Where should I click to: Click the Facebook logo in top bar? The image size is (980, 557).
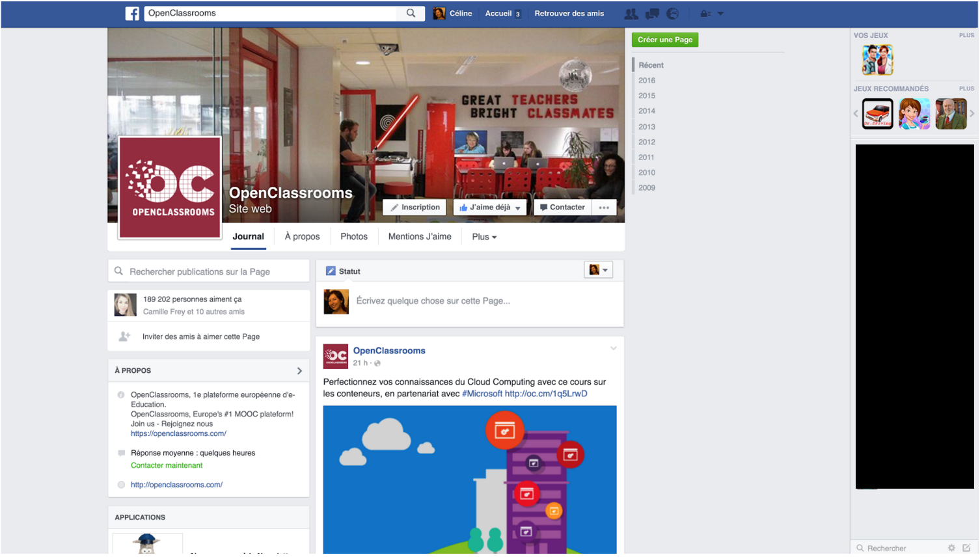pos(132,14)
